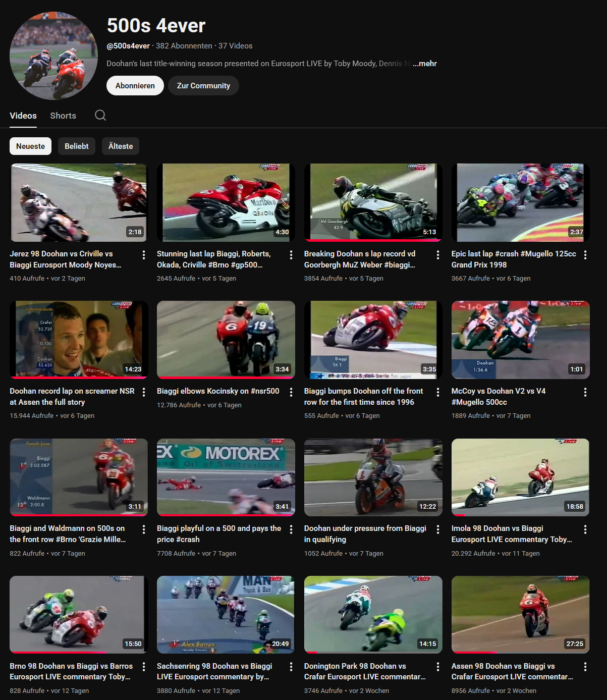Play the Mugello 125cc 2:37 thumbnail
This screenshot has width=607, height=700.
click(x=521, y=202)
